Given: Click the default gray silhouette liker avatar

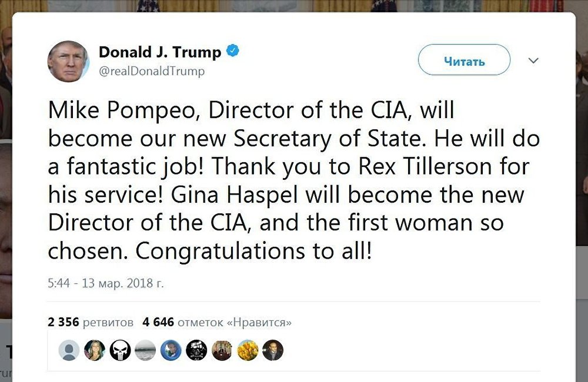Looking at the screenshot, I should click(x=69, y=350).
